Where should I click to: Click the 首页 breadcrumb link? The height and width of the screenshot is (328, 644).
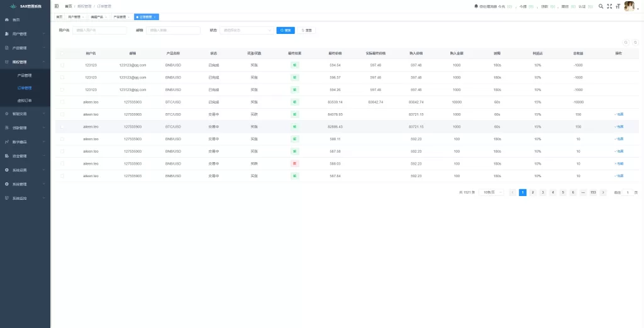coord(68,6)
